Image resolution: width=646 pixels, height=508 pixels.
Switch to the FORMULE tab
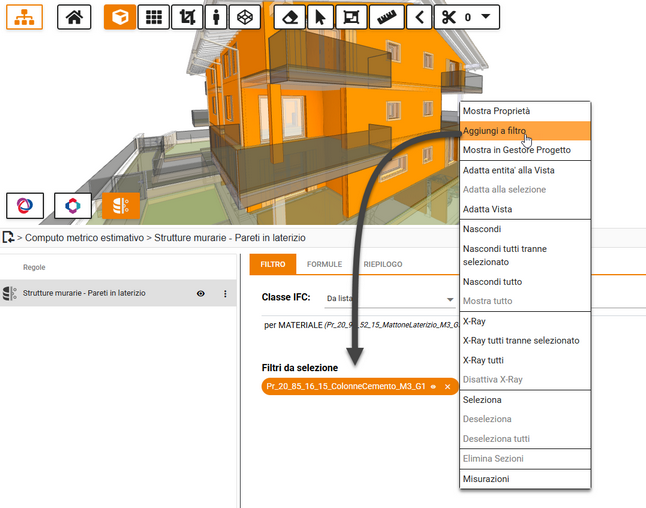[x=324, y=264]
